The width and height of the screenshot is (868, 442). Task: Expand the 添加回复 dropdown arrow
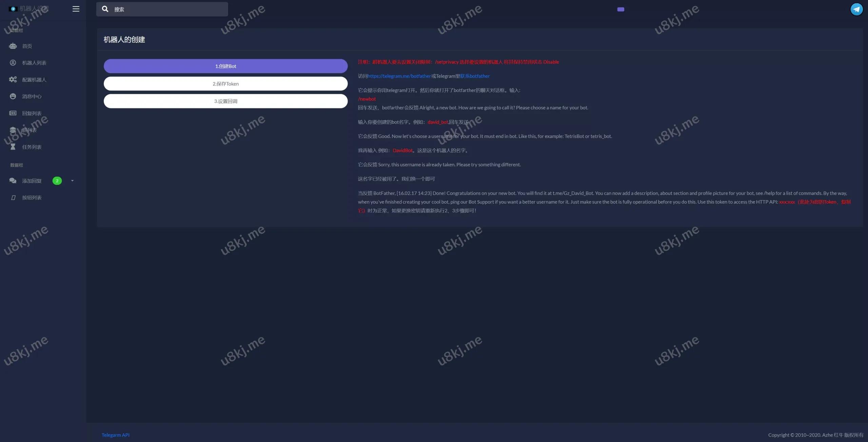point(72,181)
